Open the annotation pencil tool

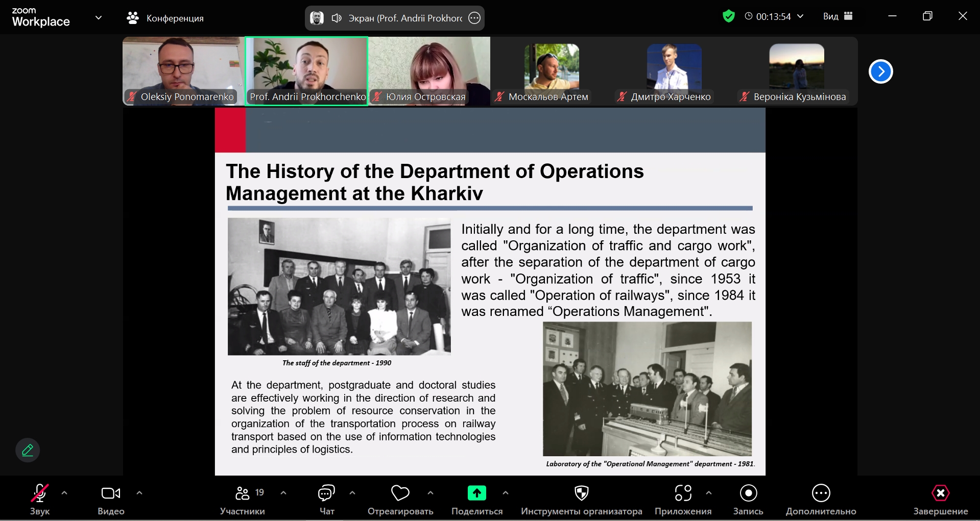[x=28, y=450]
